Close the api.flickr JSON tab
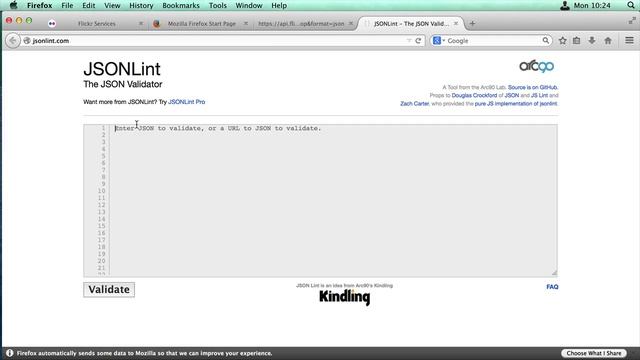Image resolution: width=640 pixels, height=360 pixels. point(351,24)
